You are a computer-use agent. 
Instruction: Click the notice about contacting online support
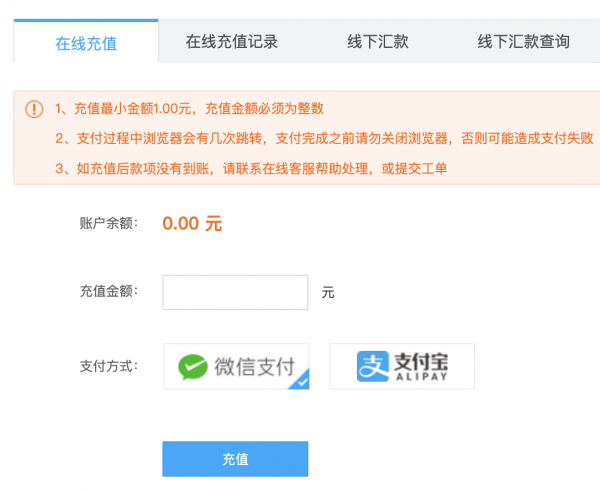point(251,168)
